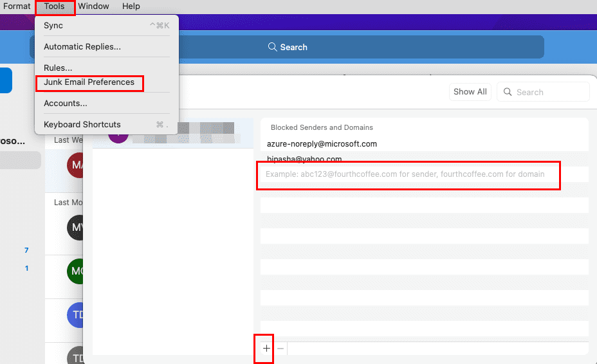597x364 pixels.
Task: Click the minus button below blocked list
Action: pos(280,349)
